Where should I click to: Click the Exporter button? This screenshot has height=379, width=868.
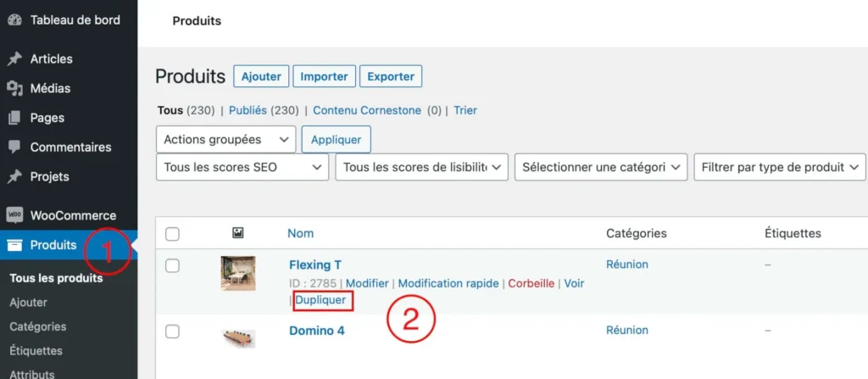coord(391,76)
